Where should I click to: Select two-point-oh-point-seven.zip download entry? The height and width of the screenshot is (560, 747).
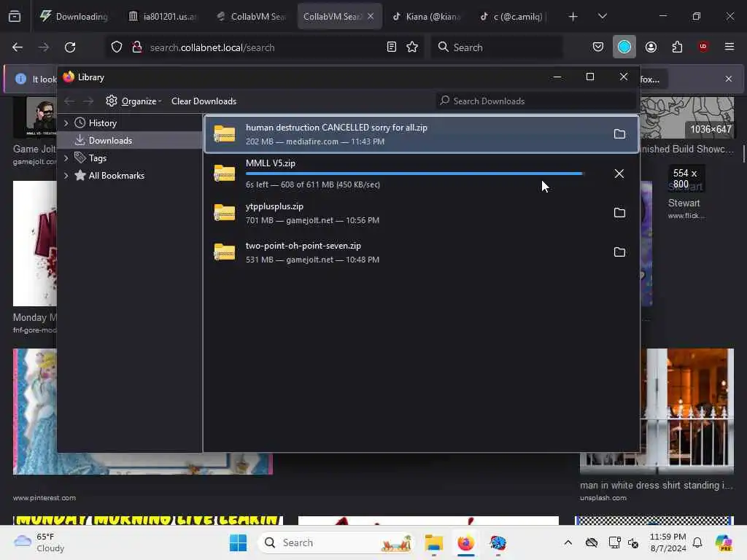click(x=422, y=252)
